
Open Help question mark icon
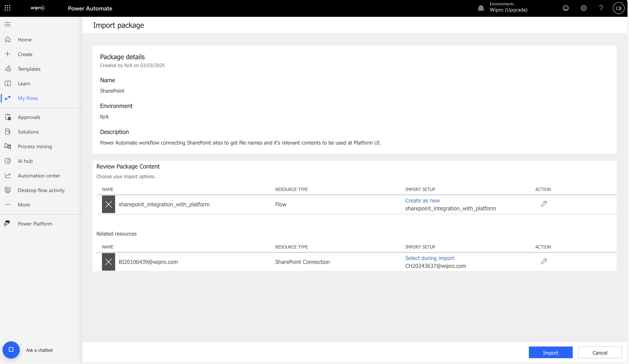coord(601,8)
